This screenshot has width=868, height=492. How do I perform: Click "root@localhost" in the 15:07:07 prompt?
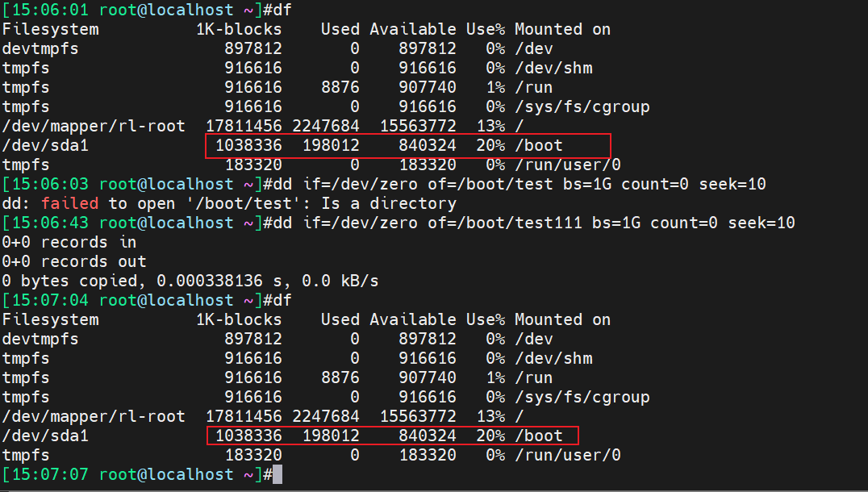click(166, 475)
